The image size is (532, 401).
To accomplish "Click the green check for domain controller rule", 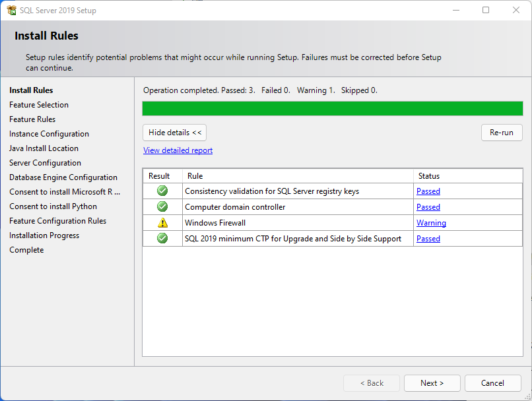I will (x=162, y=206).
